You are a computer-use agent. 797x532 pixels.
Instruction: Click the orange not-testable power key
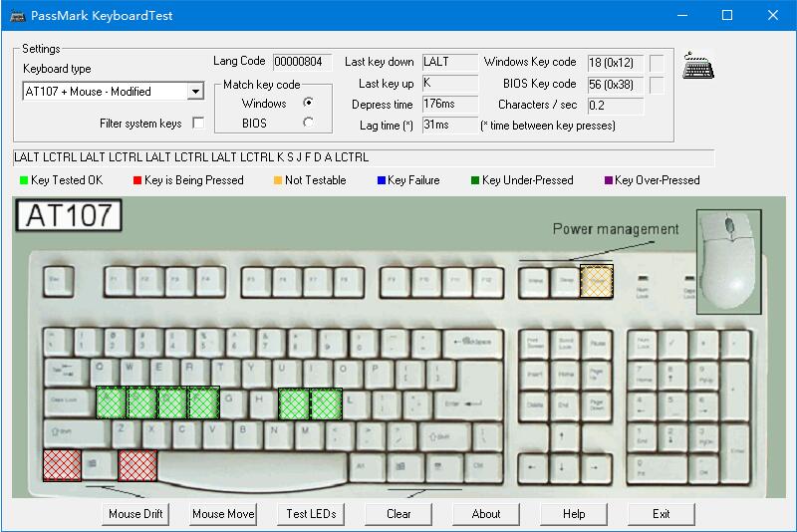[x=596, y=281]
